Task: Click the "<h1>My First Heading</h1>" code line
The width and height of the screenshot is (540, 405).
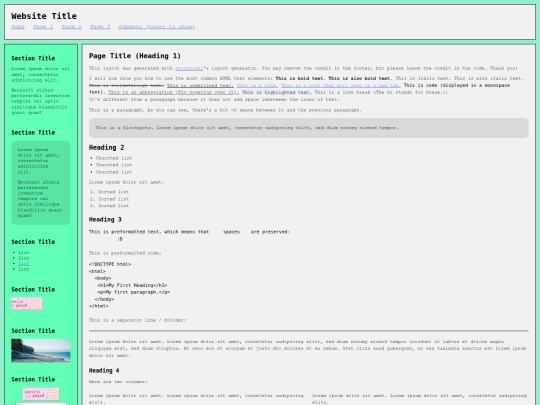Action: 132,285
